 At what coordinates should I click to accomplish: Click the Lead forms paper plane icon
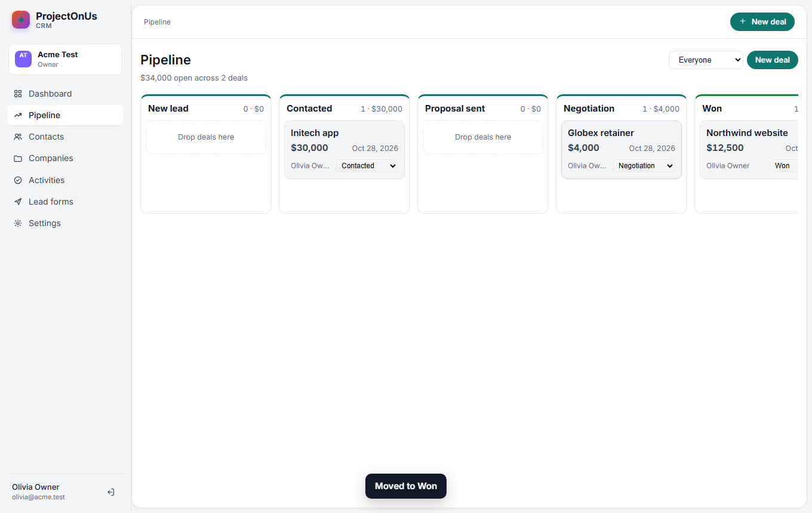coord(18,202)
